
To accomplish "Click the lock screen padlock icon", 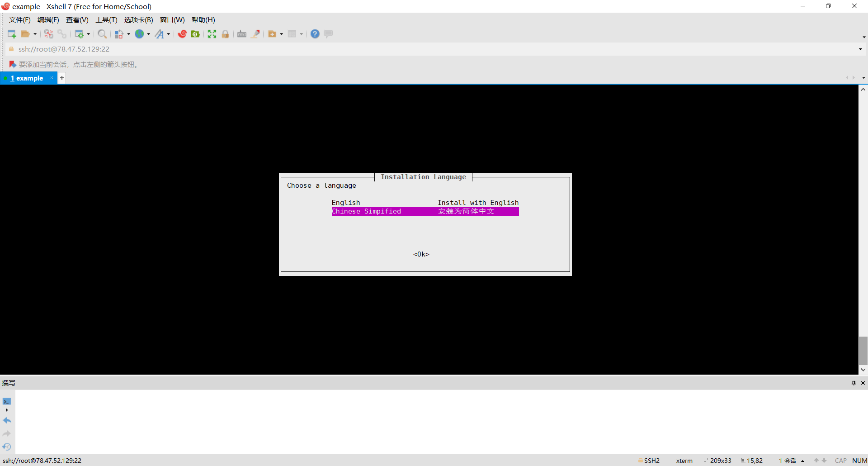I will (225, 34).
